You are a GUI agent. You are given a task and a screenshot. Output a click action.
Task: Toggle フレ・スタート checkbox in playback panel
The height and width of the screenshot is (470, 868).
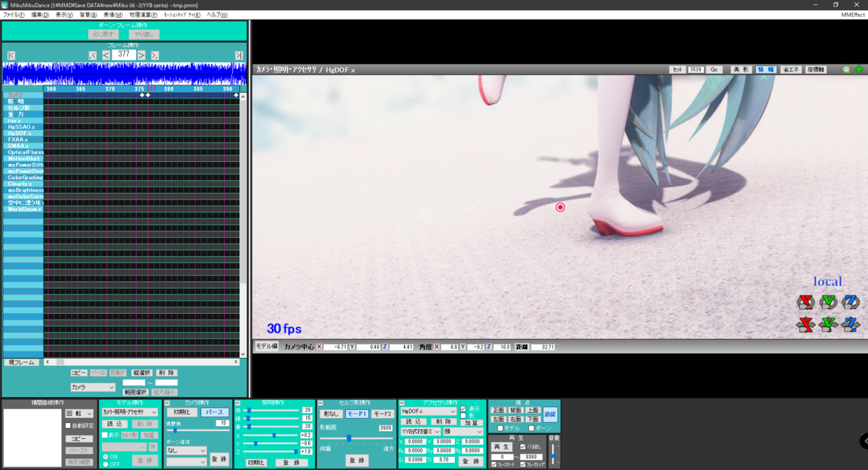[494, 464]
